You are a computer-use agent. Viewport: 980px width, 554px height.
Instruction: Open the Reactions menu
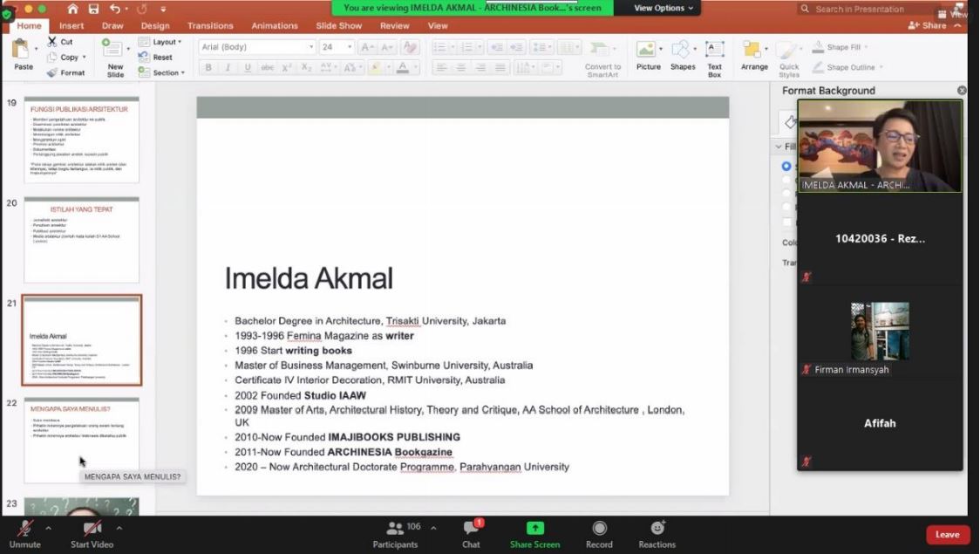(657, 529)
